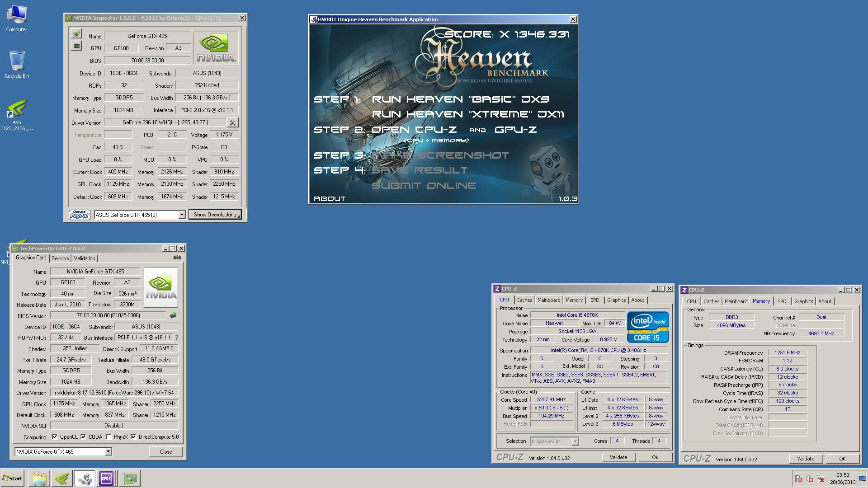This screenshot has width=868, height=488.
Task: Click OK in the right CPU-Z memory window
Action: coord(842,459)
